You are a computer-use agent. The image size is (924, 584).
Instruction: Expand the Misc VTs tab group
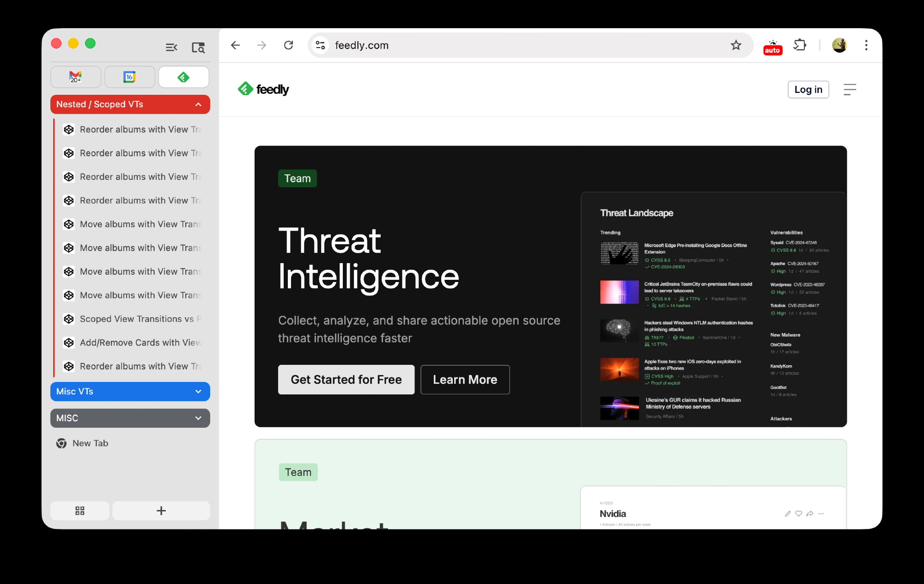click(x=198, y=392)
